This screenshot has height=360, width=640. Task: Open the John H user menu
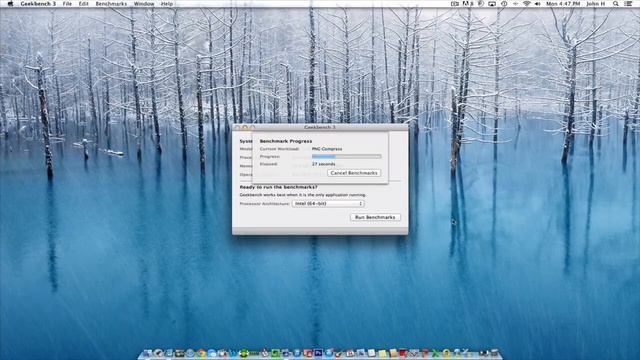pyautogui.click(x=596, y=4)
